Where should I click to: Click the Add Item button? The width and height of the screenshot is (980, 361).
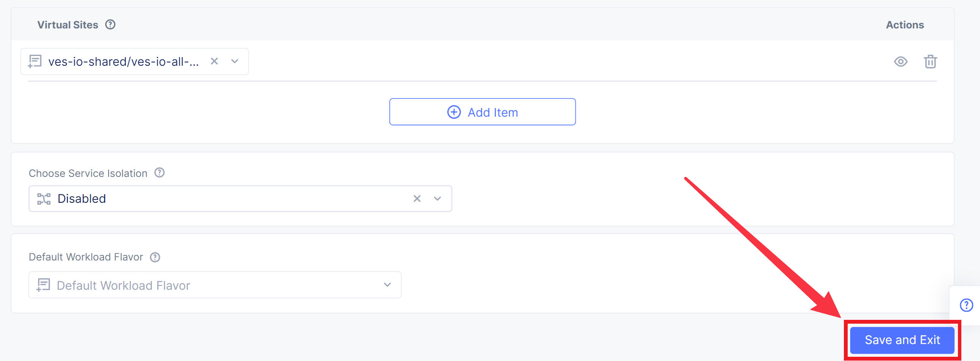(x=482, y=112)
